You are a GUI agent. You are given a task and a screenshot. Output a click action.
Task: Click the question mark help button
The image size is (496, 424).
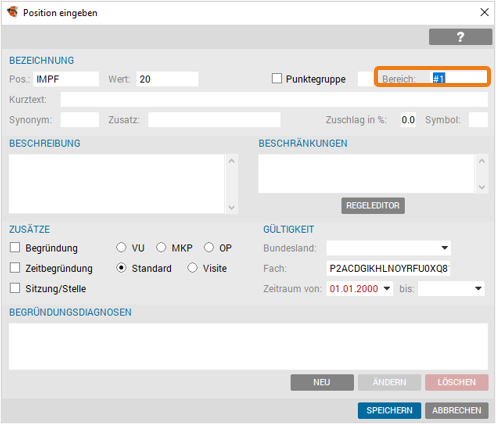click(460, 37)
